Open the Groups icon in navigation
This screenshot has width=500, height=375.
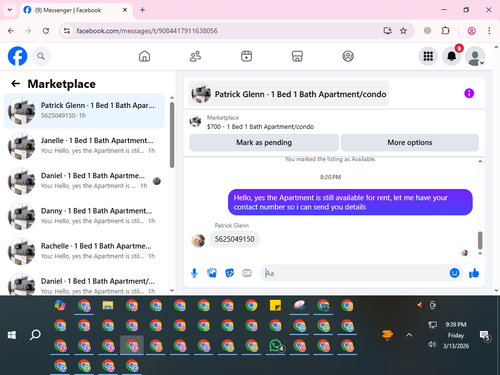point(348,56)
